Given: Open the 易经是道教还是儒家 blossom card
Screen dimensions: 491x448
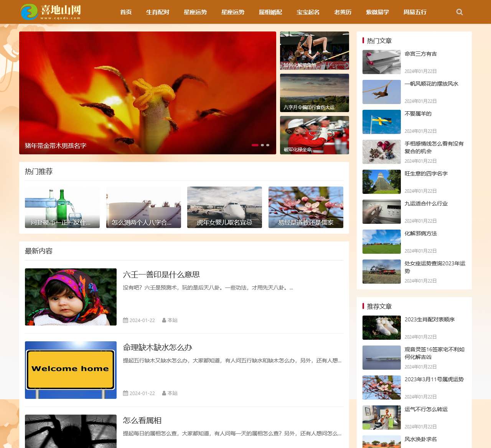Looking at the screenshot, I should 306,207.
